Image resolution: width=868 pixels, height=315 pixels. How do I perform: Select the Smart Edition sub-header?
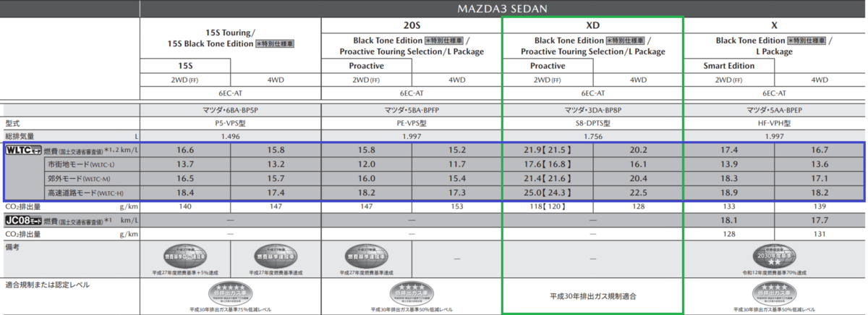click(729, 66)
